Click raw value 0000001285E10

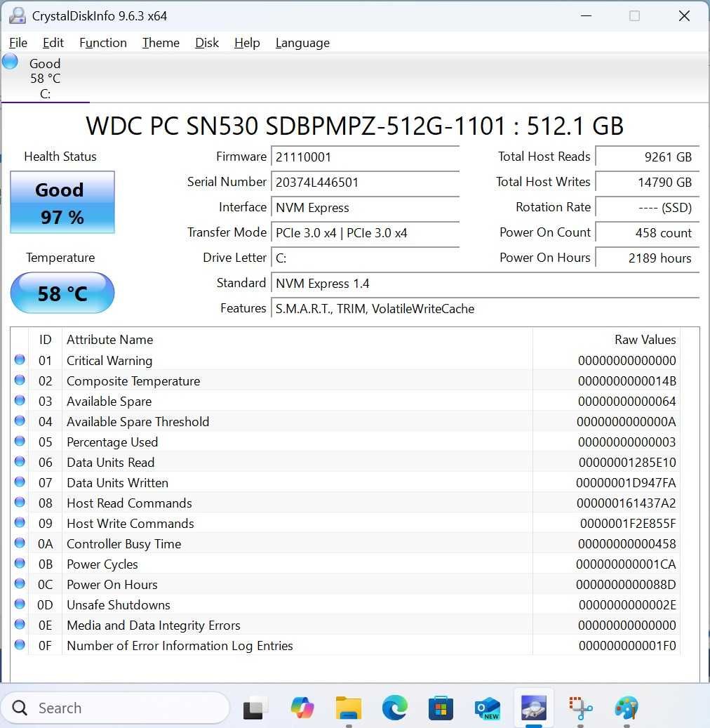pos(627,463)
